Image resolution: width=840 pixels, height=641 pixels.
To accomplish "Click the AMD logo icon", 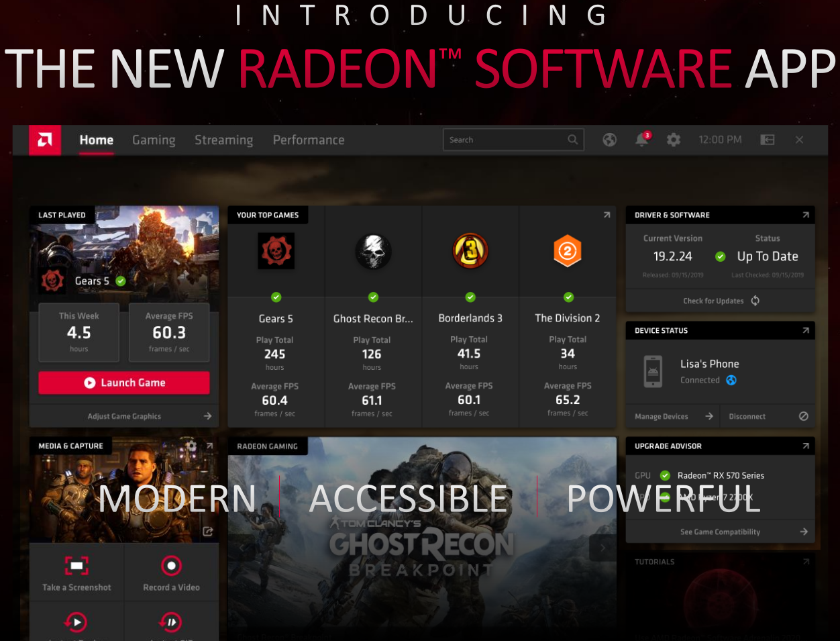I will 45,140.
